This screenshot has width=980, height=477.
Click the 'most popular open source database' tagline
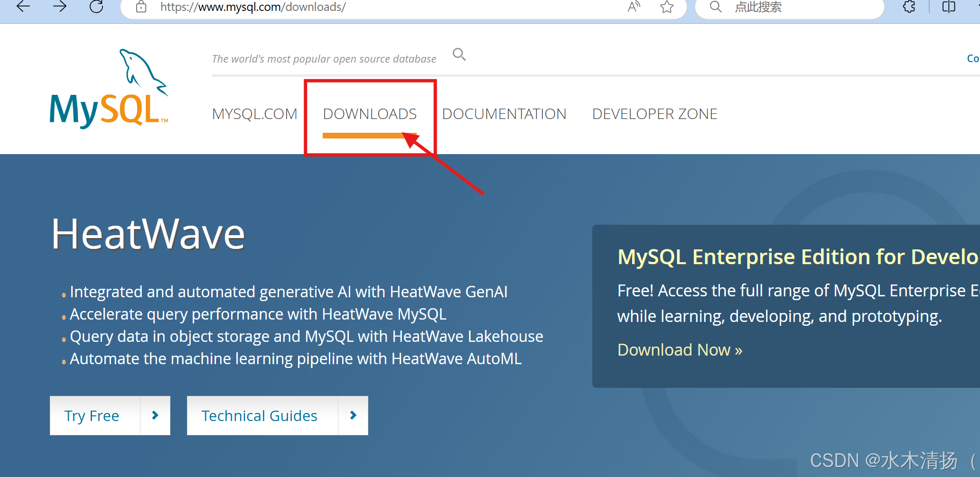pyautogui.click(x=324, y=59)
